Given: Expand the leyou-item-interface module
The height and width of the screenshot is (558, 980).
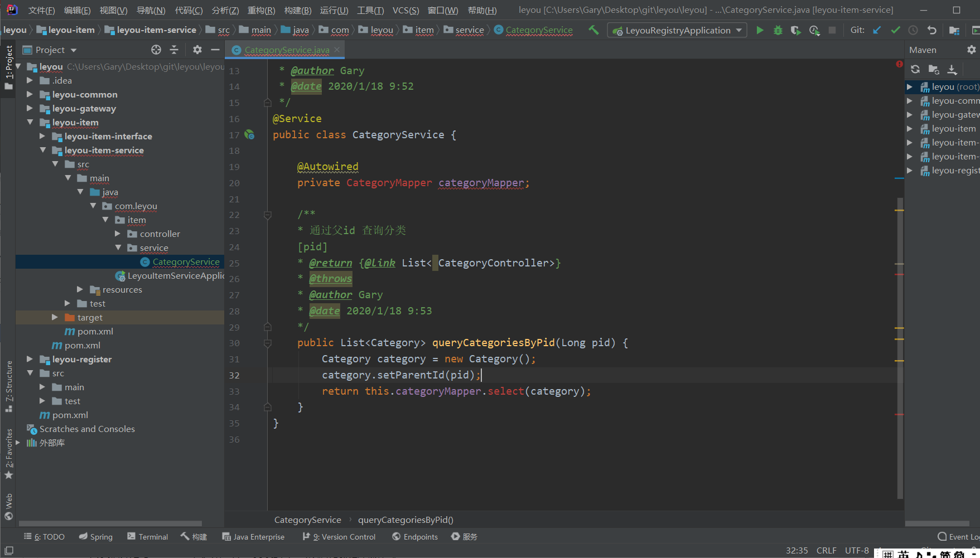Looking at the screenshot, I should click(42, 136).
